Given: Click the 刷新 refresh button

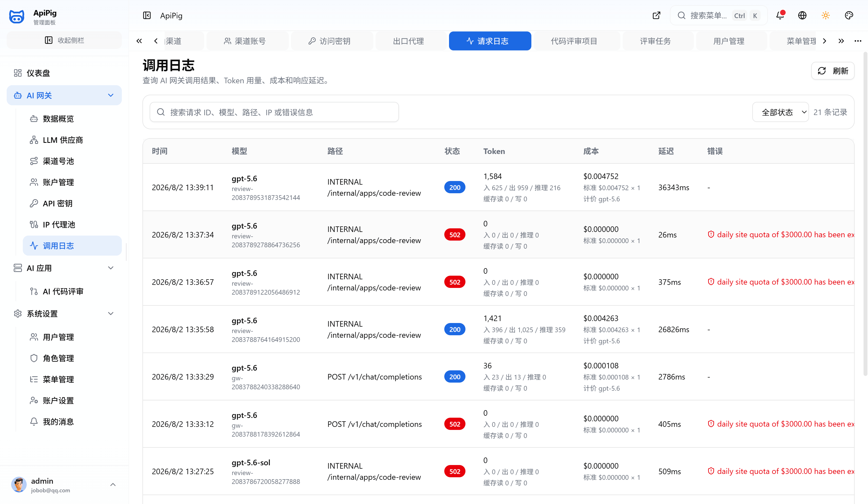Looking at the screenshot, I should point(832,71).
